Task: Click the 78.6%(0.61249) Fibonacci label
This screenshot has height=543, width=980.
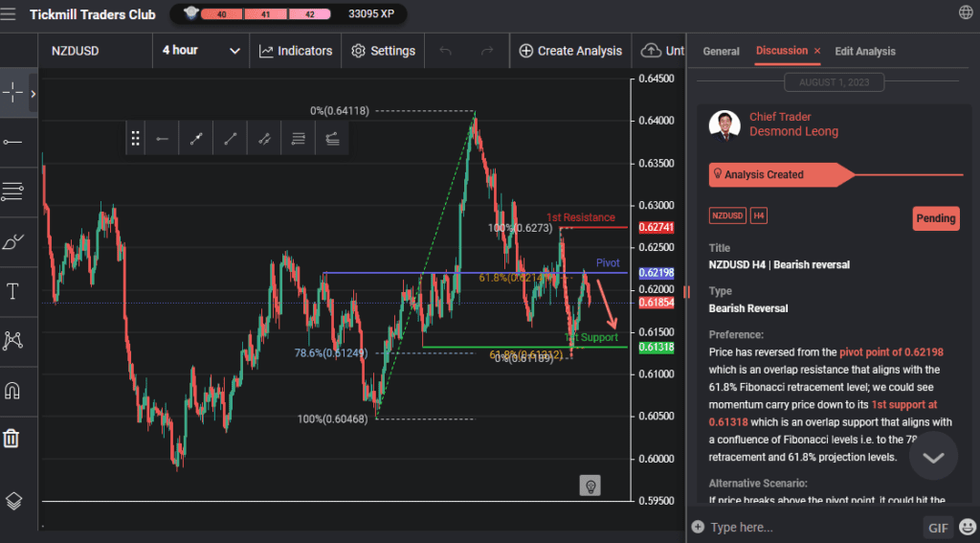Action: 331,352
